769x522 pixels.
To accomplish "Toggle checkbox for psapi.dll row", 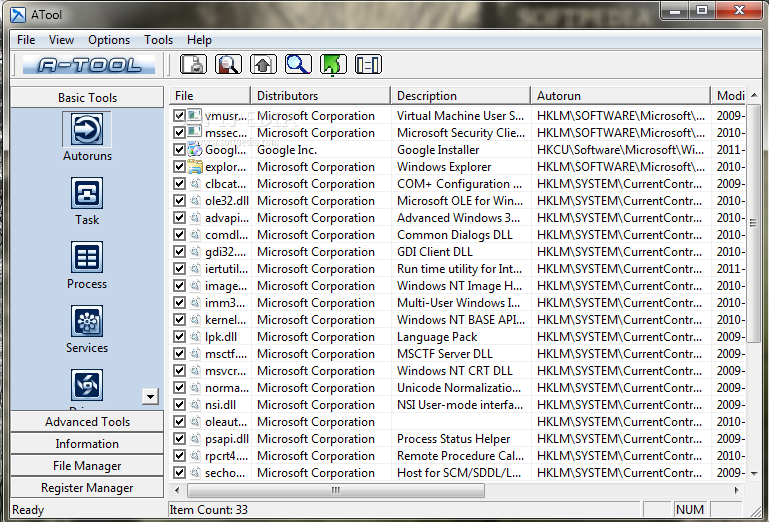I will point(179,439).
